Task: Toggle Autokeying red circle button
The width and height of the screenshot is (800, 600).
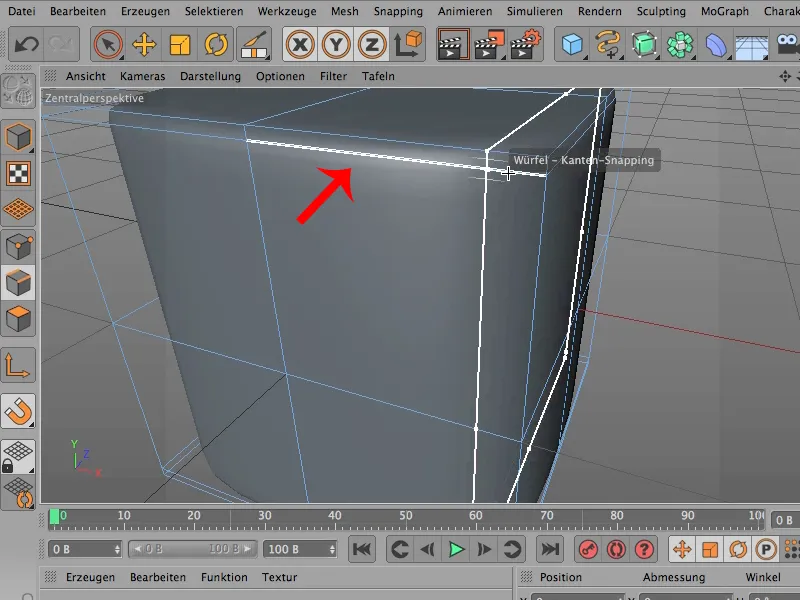Action: click(x=616, y=549)
